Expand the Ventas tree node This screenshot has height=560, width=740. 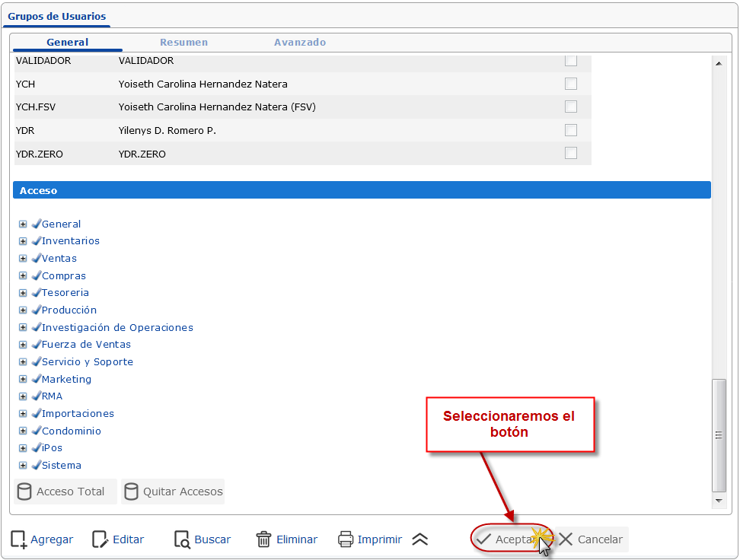point(23,259)
